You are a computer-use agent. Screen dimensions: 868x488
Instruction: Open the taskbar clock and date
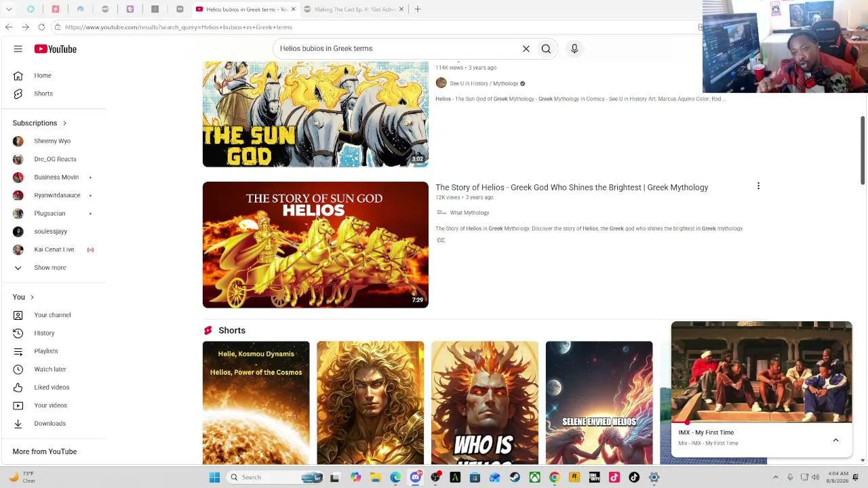coord(838,477)
